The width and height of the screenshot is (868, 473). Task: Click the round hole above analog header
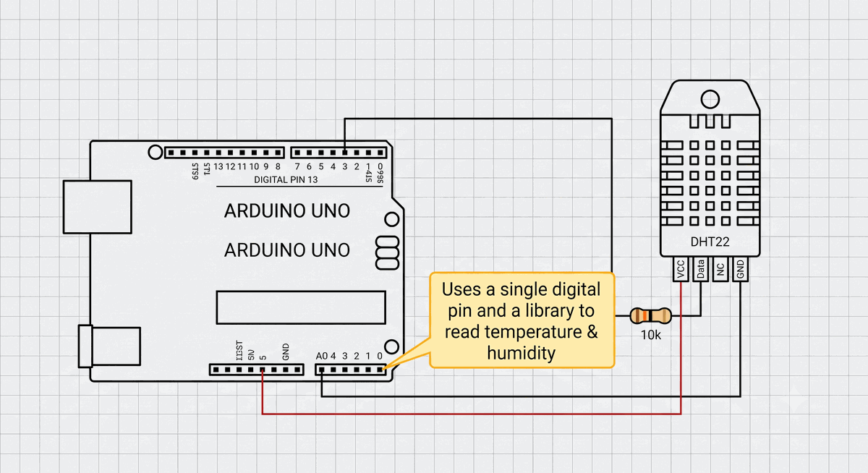tap(392, 346)
